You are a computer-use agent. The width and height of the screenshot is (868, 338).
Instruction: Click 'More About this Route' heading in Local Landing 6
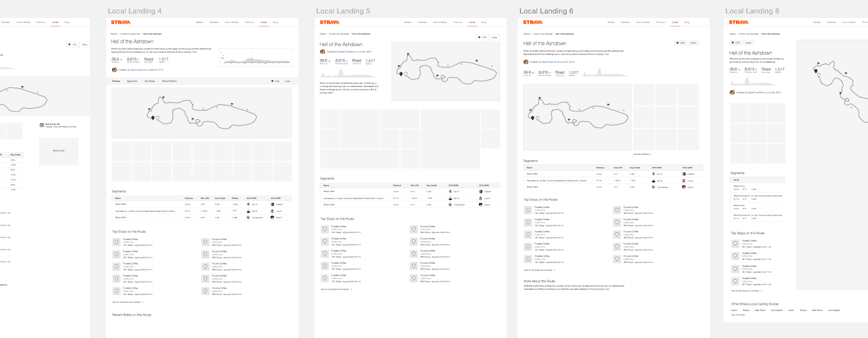coord(539,281)
